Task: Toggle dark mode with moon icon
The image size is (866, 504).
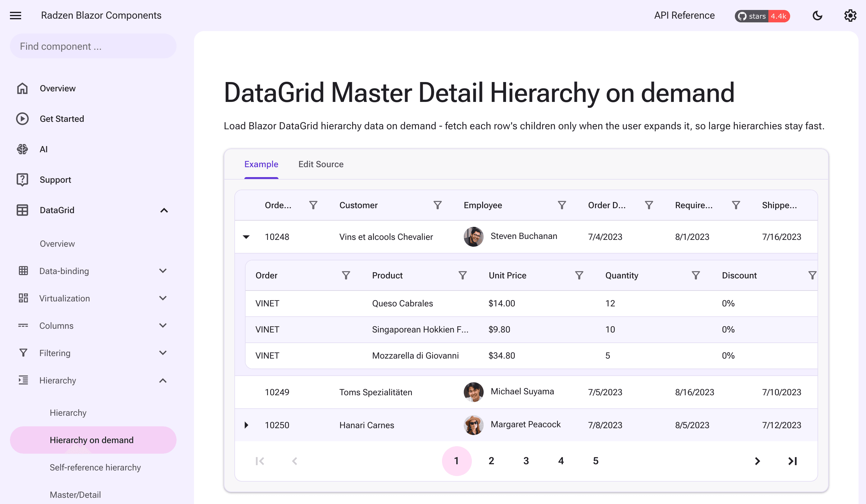Action: click(817, 16)
